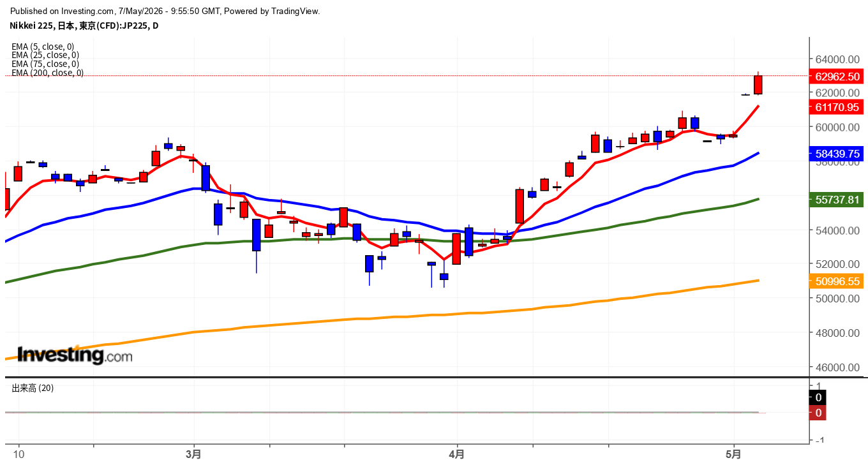The height and width of the screenshot is (465, 868).
Task: Click the green 55737.81 EMA value tag
Action: [x=837, y=200]
